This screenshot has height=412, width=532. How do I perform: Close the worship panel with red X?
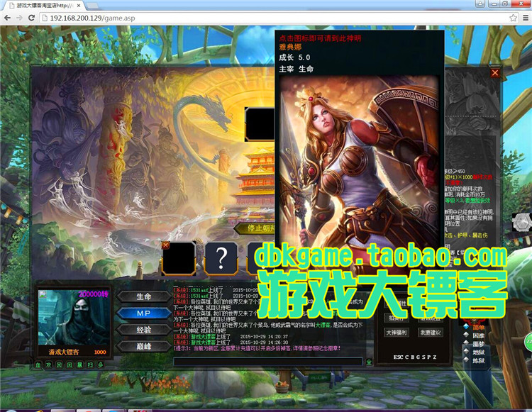[x=495, y=72]
